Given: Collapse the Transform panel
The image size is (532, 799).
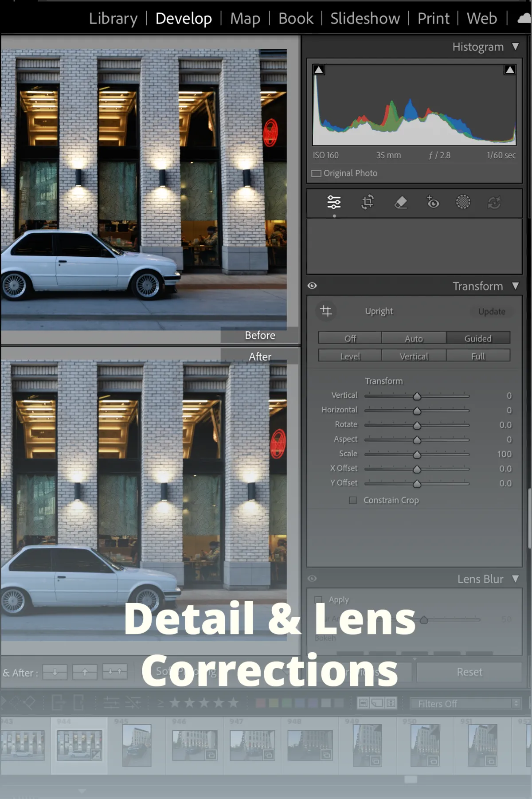Looking at the screenshot, I should coord(515,286).
